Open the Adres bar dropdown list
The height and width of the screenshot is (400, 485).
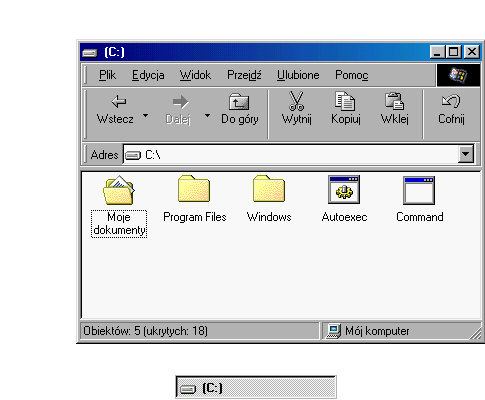(466, 154)
